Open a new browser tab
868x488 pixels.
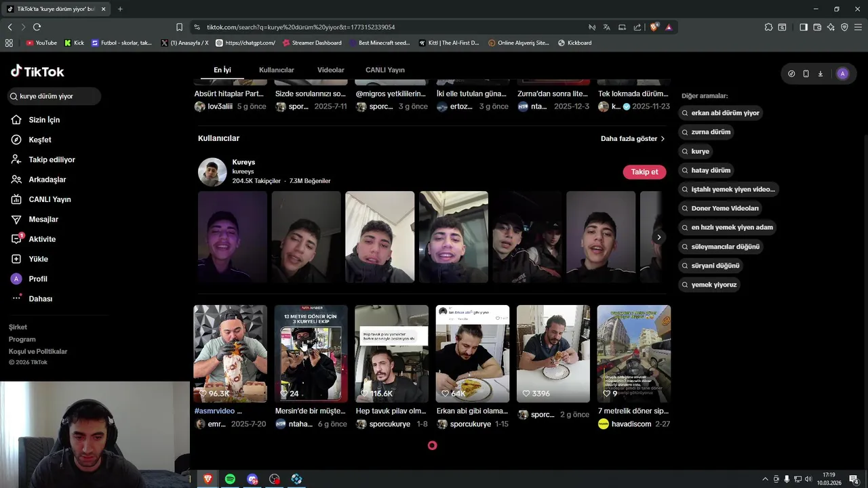click(x=120, y=9)
